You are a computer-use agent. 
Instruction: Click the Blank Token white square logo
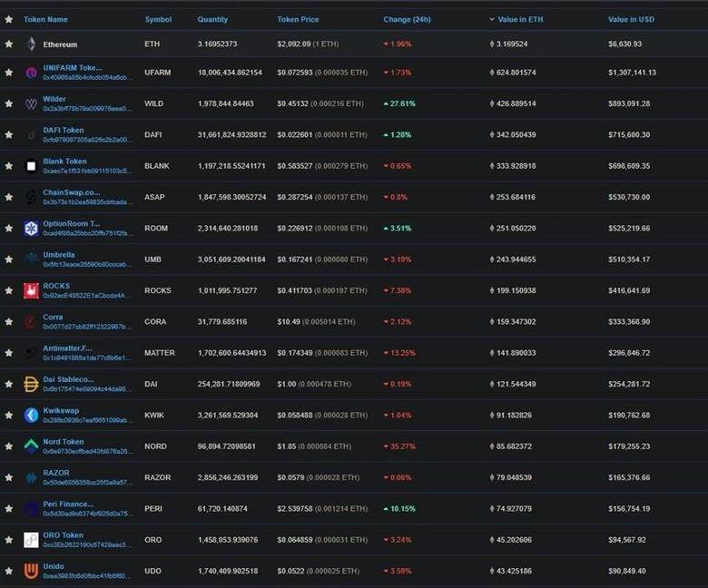point(31,166)
